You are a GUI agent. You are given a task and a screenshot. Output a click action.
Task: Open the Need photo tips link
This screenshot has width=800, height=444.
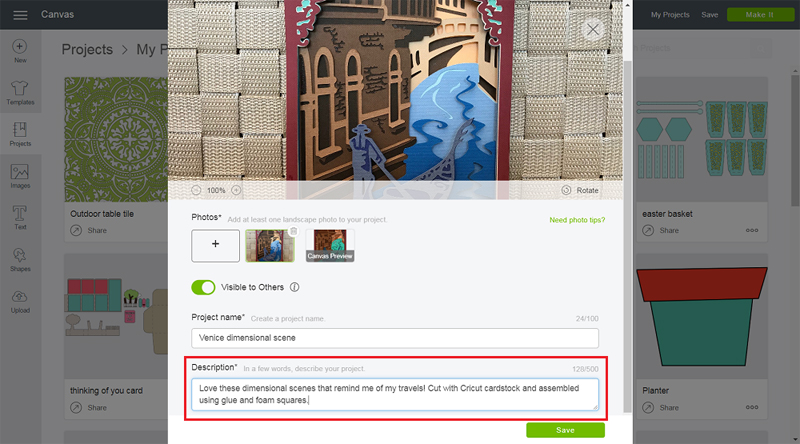pyautogui.click(x=577, y=220)
